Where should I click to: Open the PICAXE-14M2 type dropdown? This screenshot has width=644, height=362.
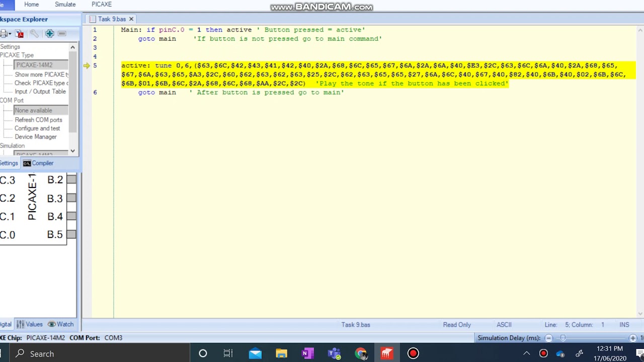(x=41, y=65)
